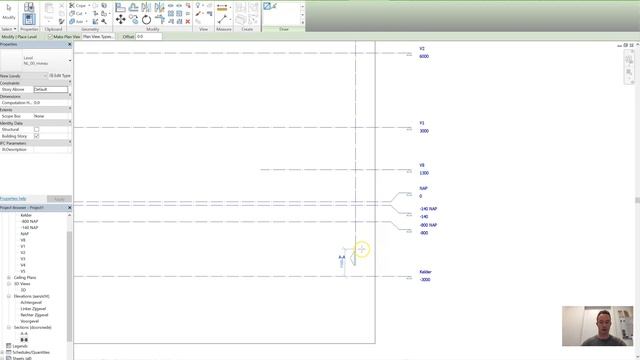This screenshot has height=360, width=640.
Task: Click the Join geometry tool
Action: 76,21
